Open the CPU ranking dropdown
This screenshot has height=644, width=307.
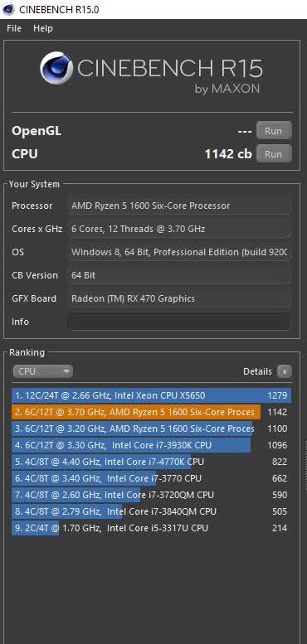coord(43,371)
